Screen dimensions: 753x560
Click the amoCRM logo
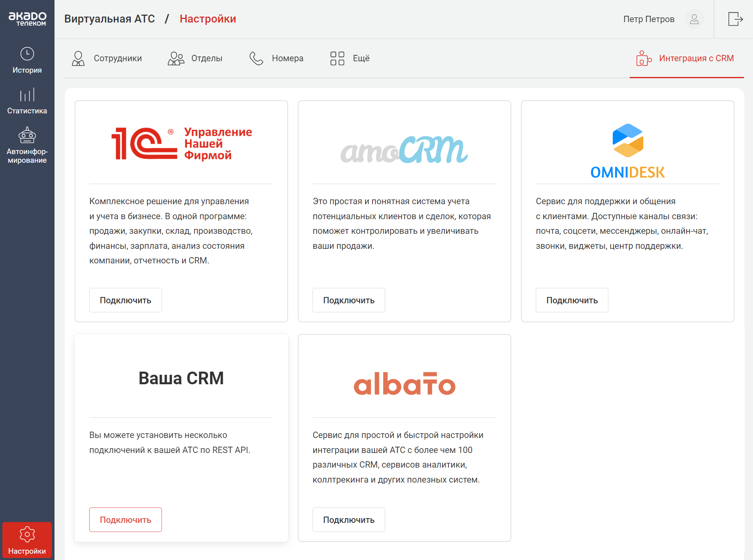click(x=404, y=149)
